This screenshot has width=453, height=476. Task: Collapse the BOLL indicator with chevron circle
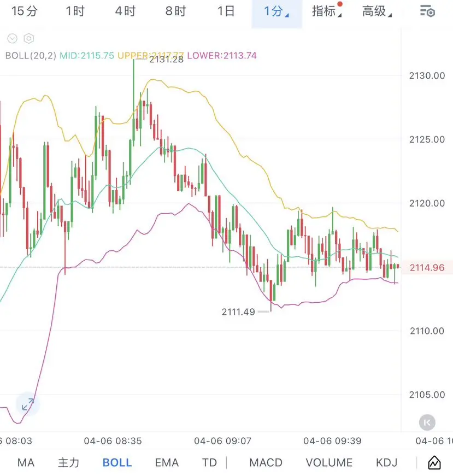(x=13, y=39)
